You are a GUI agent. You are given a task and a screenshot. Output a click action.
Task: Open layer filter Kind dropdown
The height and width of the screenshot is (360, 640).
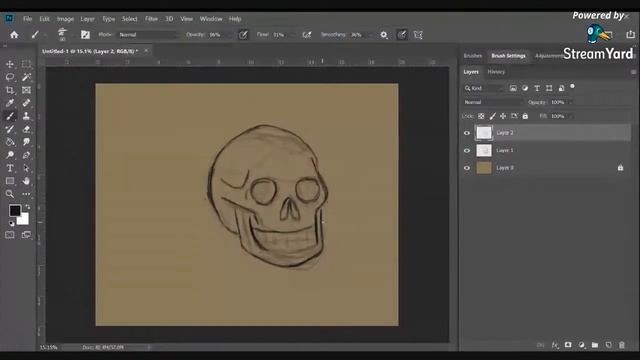pos(483,88)
